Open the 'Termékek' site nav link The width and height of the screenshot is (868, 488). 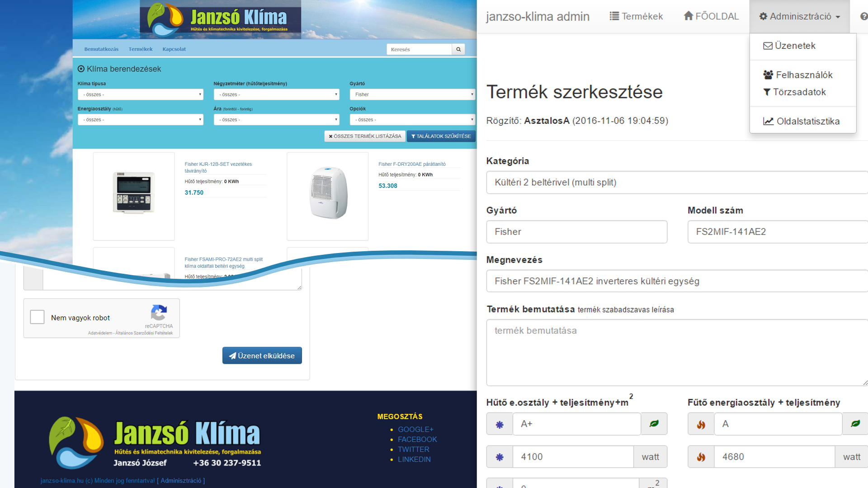[x=141, y=49]
